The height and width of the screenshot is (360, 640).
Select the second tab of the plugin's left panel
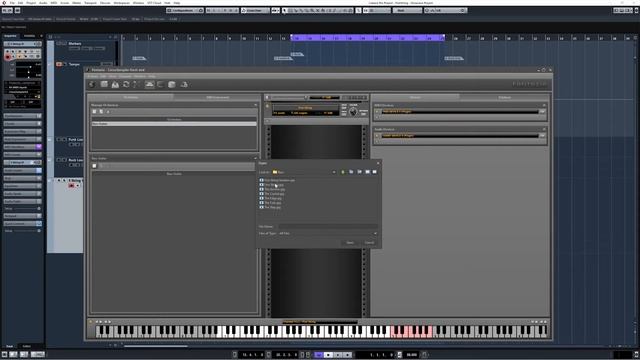point(217,98)
